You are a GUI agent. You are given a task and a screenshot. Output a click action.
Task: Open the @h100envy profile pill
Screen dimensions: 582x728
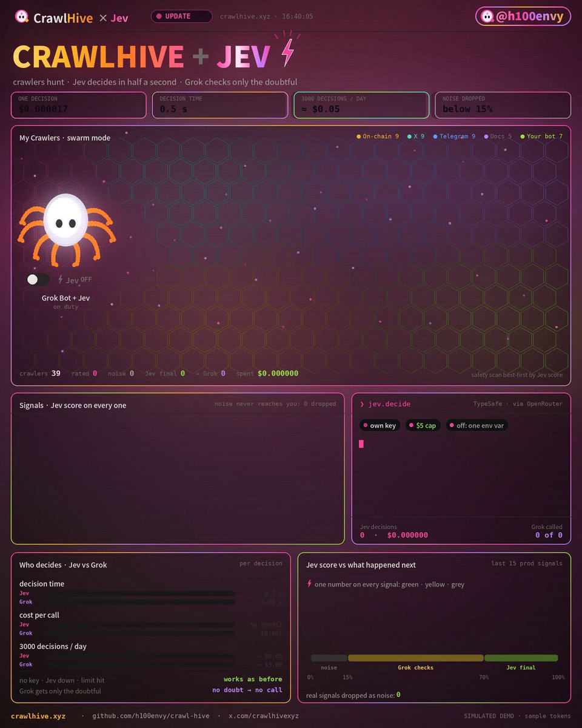(x=523, y=17)
